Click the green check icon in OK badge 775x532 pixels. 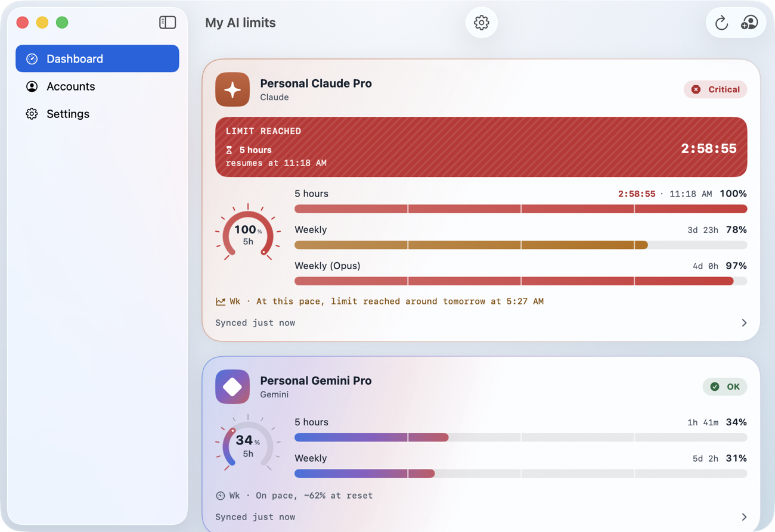pos(715,387)
